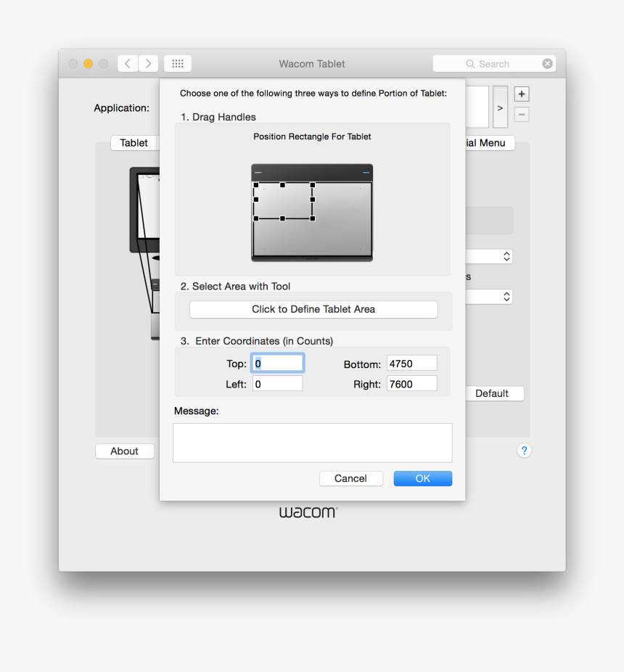
Task: Focus the Left coordinate field
Action: pyautogui.click(x=278, y=384)
